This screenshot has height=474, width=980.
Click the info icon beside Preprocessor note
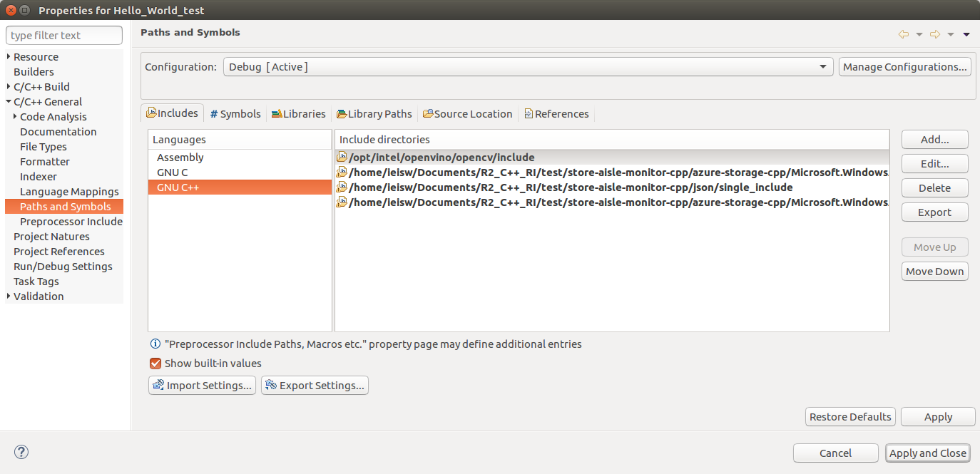[x=155, y=344]
